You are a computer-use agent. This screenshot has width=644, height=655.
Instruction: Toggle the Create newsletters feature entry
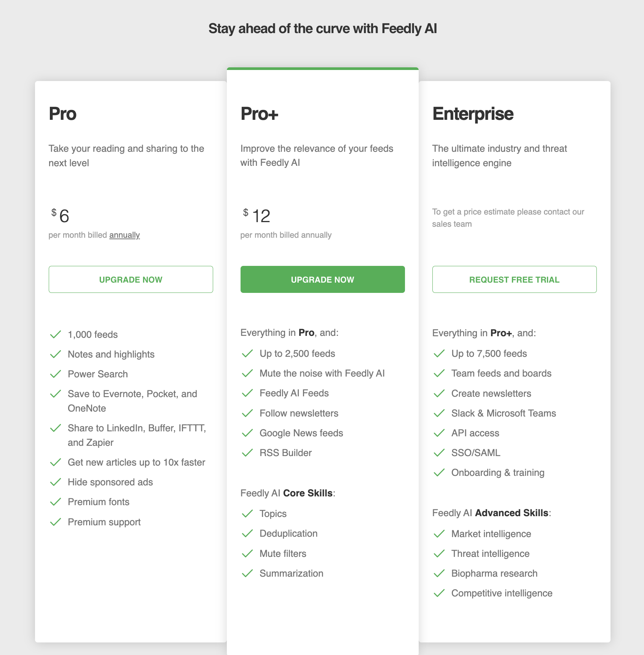pos(491,393)
